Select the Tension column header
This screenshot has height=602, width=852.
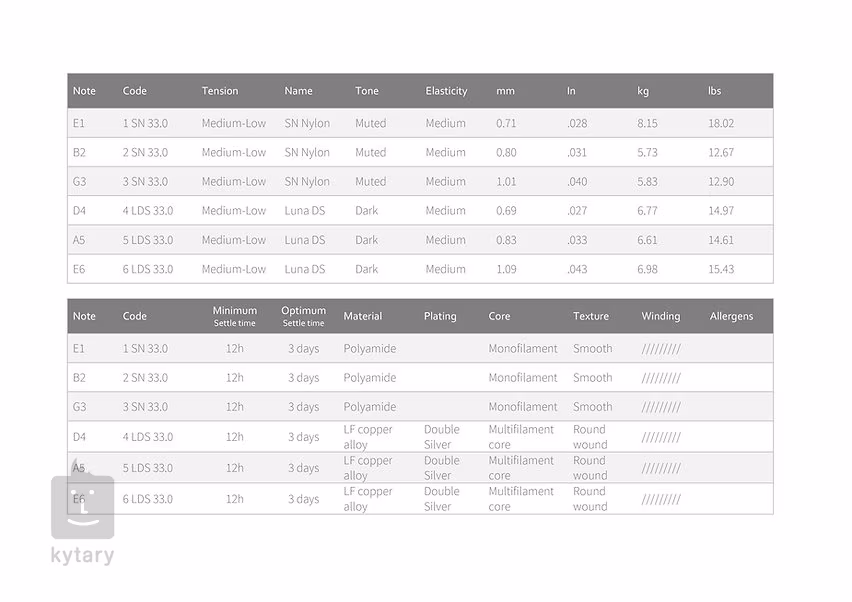(x=220, y=91)
